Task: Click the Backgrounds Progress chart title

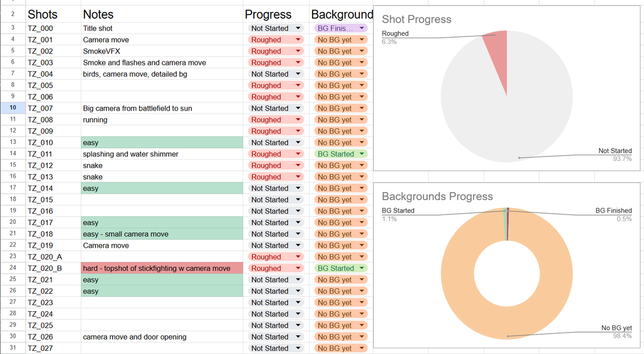Action: pyautogui.click(x=437, y=196)
